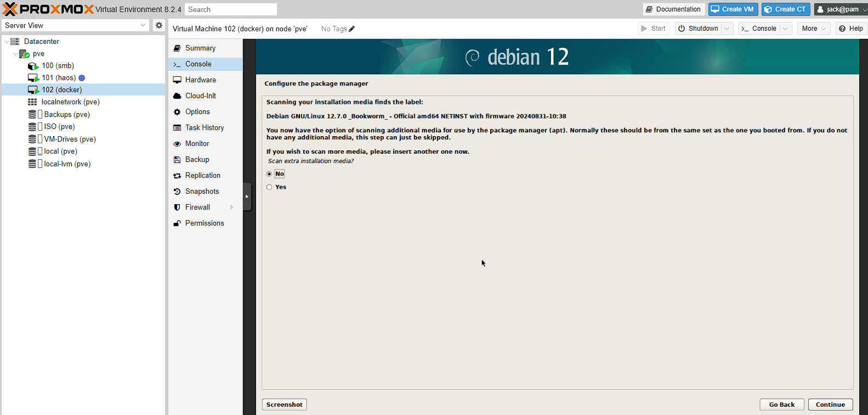This screenshot has width=868, height=415.
Task: Open the Shutdown dropdown arrow
Action: coord(727,29)
